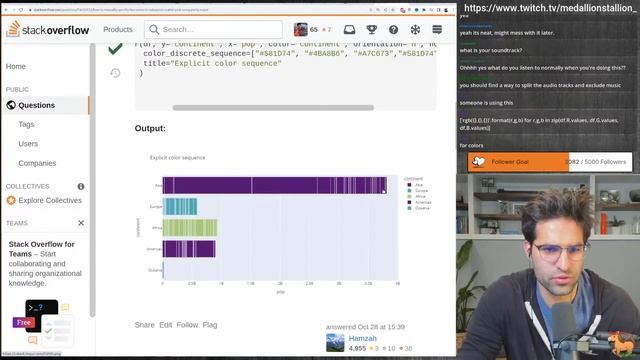Click the Americas legend color swatch
The height and width of the screenshot is (360, 640).
tap(409, 202)
